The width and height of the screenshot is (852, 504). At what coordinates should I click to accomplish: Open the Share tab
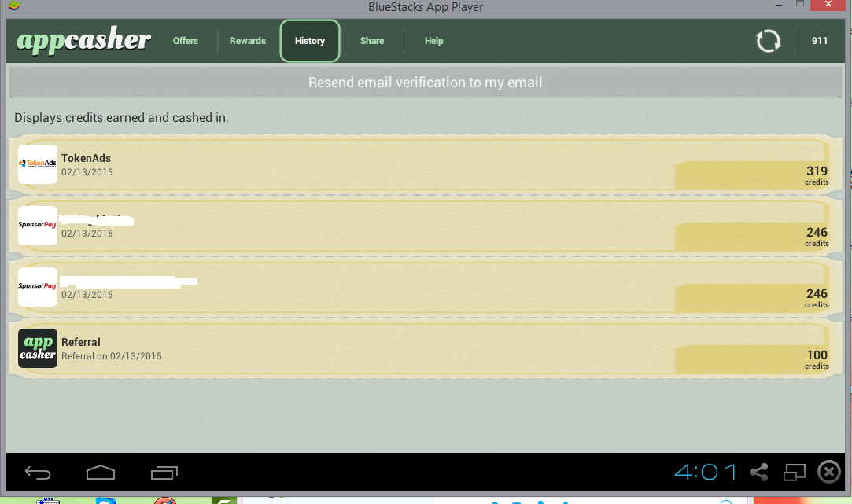click(371, 41)
